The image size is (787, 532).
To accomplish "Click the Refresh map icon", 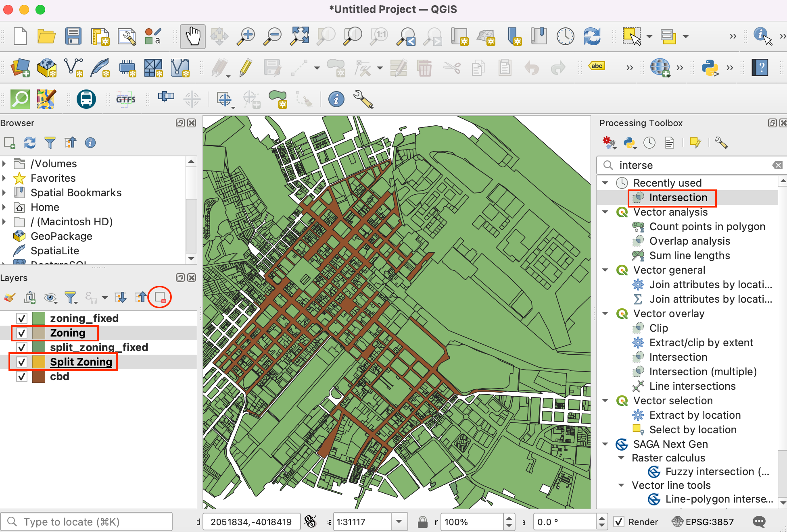I will (x=592, y=36).
